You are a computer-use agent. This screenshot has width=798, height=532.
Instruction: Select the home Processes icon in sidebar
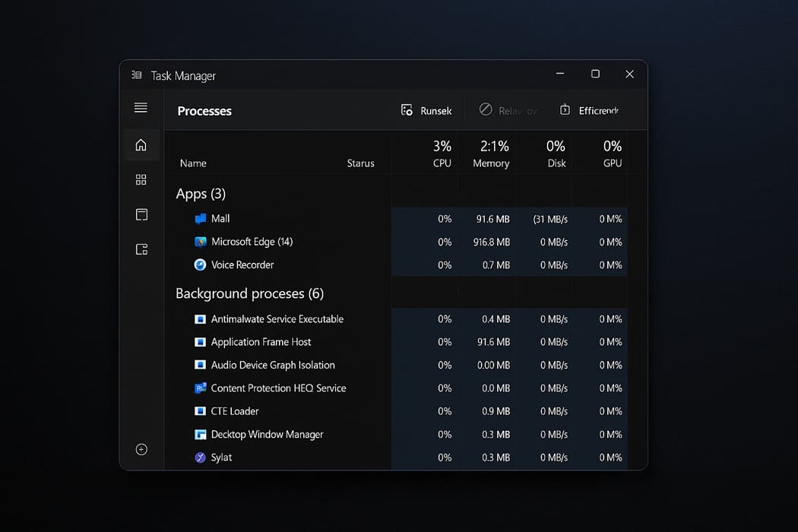coord(141,144)
